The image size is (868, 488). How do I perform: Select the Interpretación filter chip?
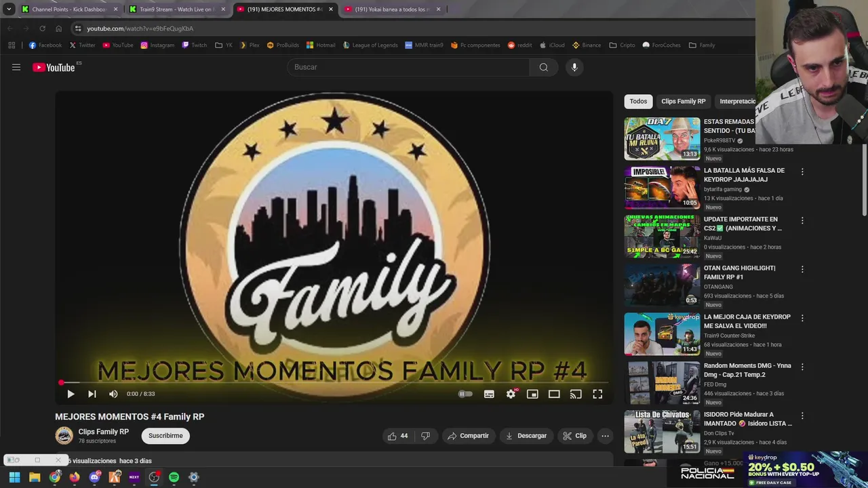pyautogui.click(x=737, y=101)
